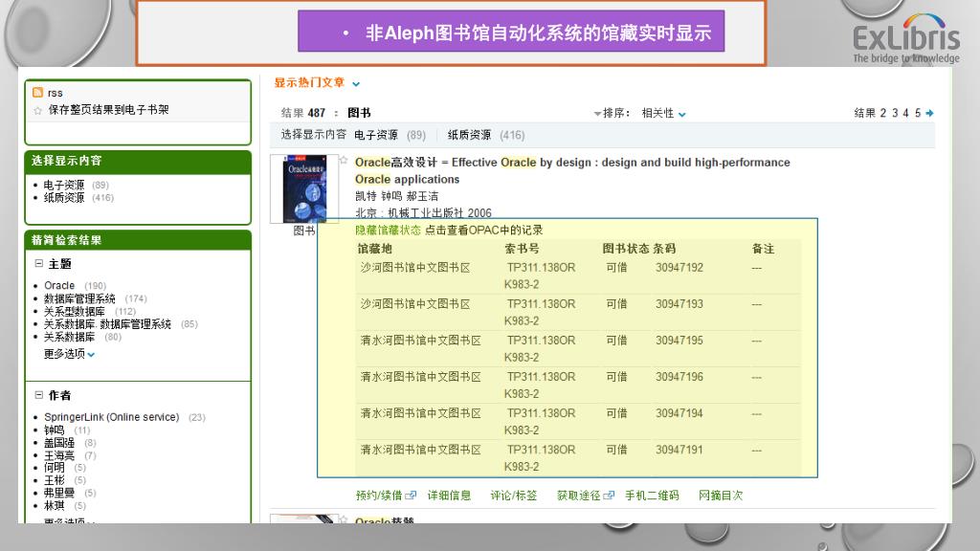Viewport: 980px width, 551px height.
Task: Open the Oracle高效设计 book title link
Action: (x=572, y=170)
